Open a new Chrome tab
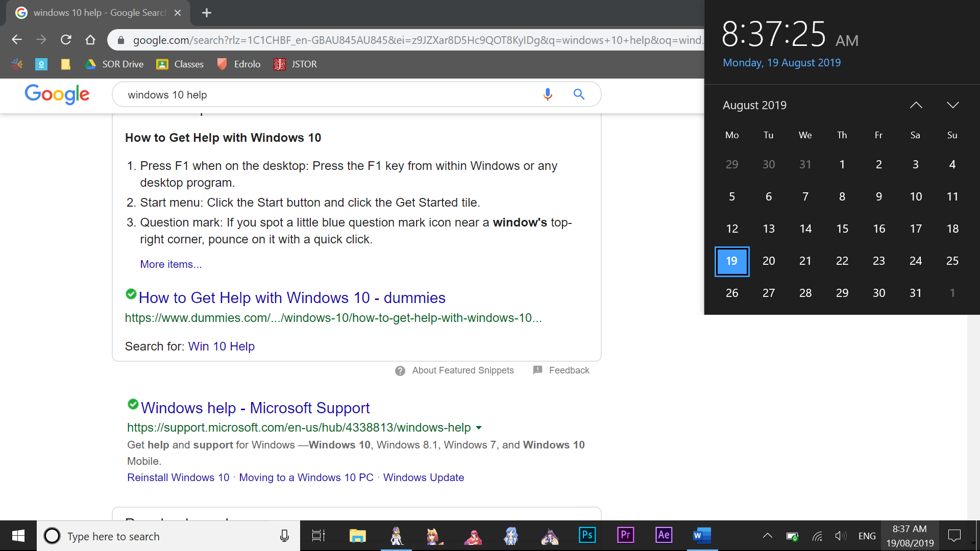The width and height of the screenshot is (980, 551). coord(207,13)
